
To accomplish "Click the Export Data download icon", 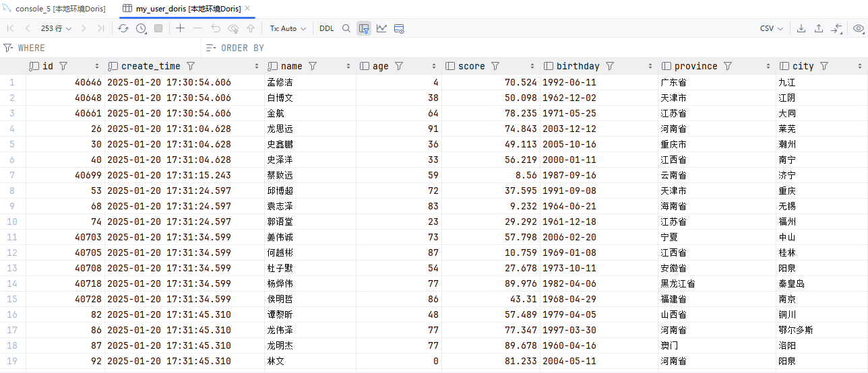I will pos(801,28).
